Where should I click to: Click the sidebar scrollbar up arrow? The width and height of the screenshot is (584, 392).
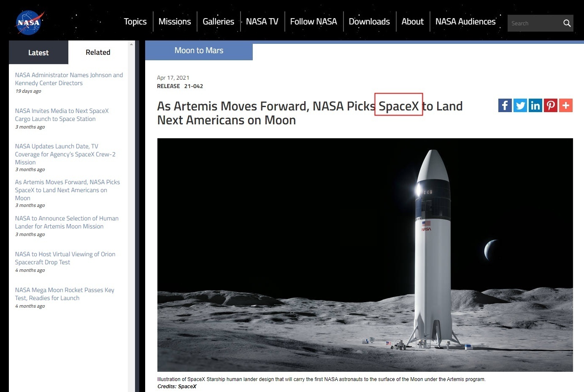pyautogui.click(x=132, y=44)
